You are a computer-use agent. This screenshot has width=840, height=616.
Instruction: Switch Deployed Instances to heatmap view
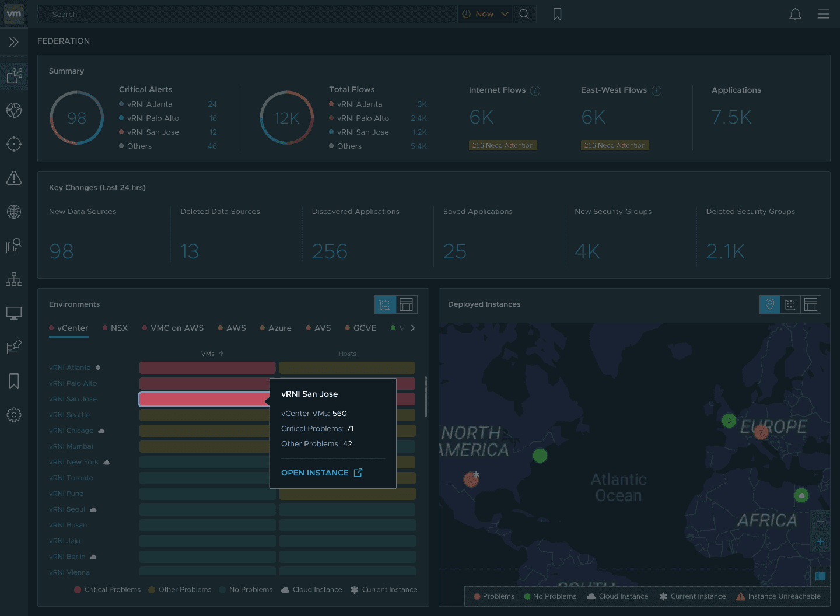(790, 304)
